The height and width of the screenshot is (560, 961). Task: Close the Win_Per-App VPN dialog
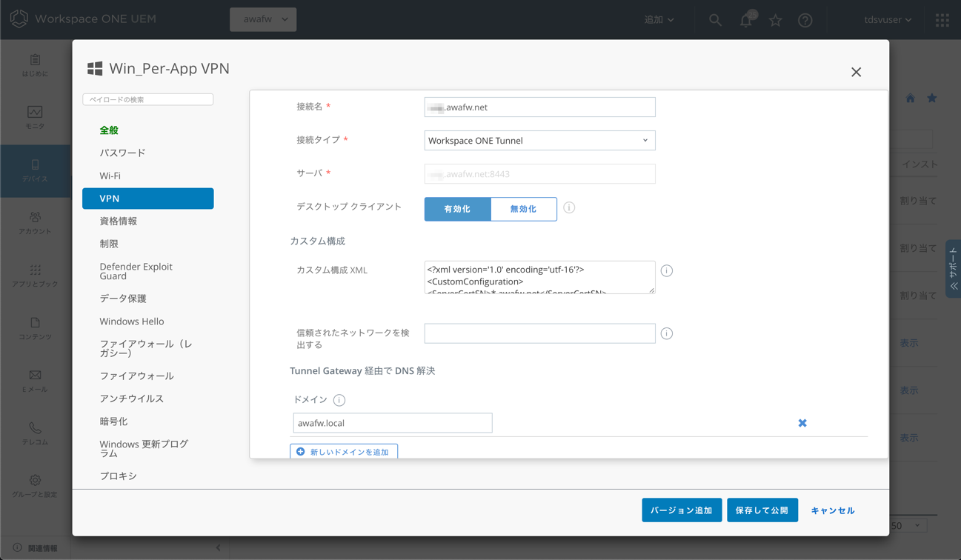pyautogui.click(x=856, y=72)
